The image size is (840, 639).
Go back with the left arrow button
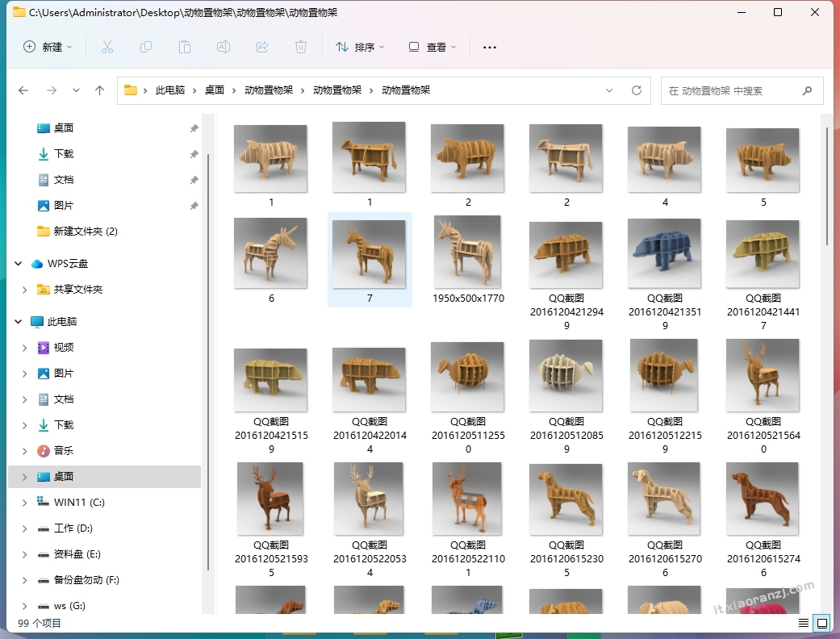pyautogui.click(x=23, y=90)
